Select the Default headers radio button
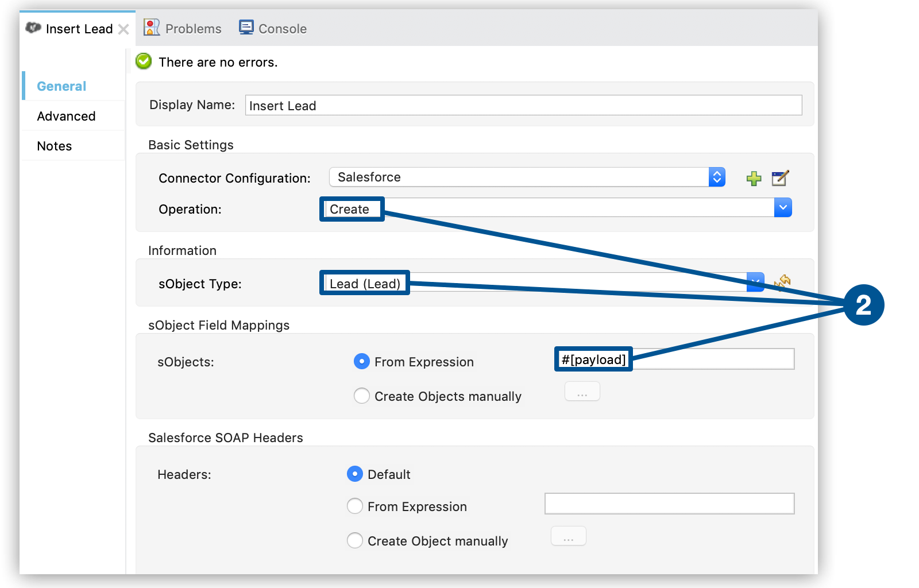The width and height of the screenshot is (919, 588). coord(355,474)
